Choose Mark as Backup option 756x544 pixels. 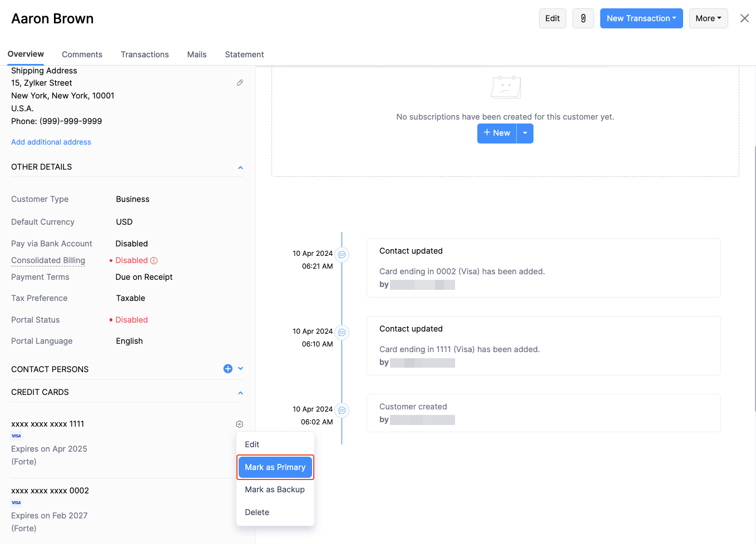(275, 489)
